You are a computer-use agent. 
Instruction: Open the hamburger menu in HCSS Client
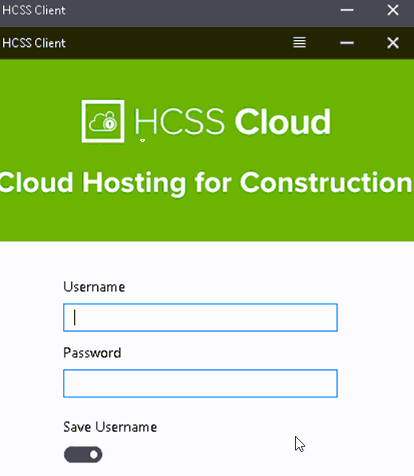click(x=299, y=43)
